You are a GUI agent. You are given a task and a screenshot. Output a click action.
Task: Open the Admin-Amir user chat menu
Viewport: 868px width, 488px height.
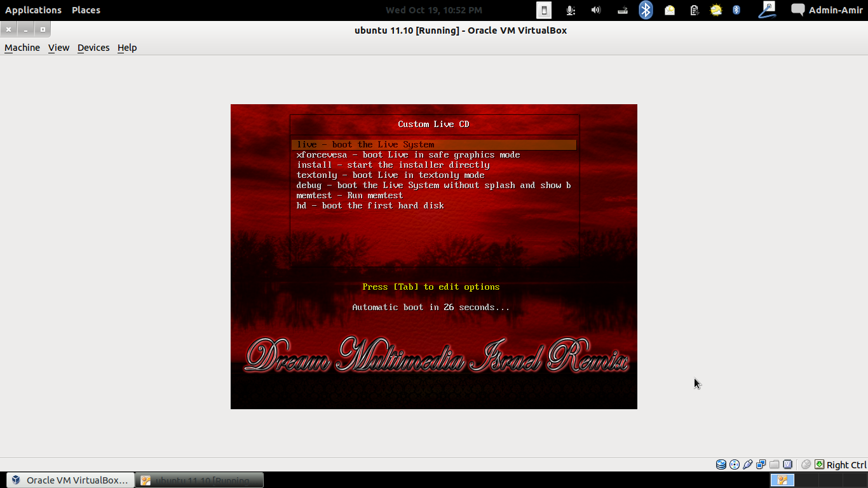click(x=827, y=10)
